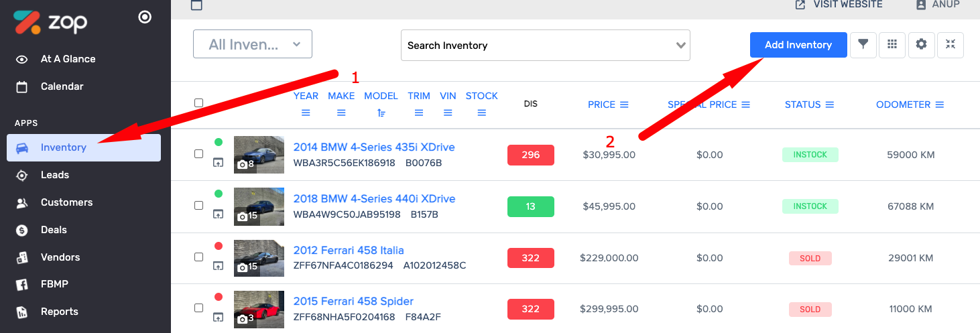Open the 2018 BMW 4-Series 440i XDrive link
The image size is (980, 333).
click(374, 199)
